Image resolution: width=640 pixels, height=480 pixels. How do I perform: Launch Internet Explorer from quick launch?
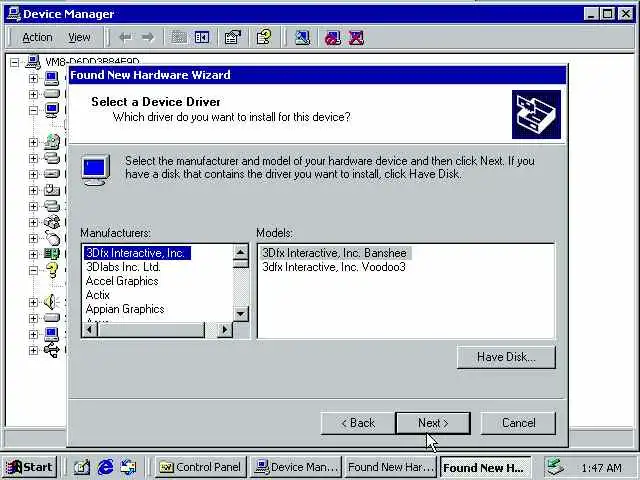click(x=105, y=467)
